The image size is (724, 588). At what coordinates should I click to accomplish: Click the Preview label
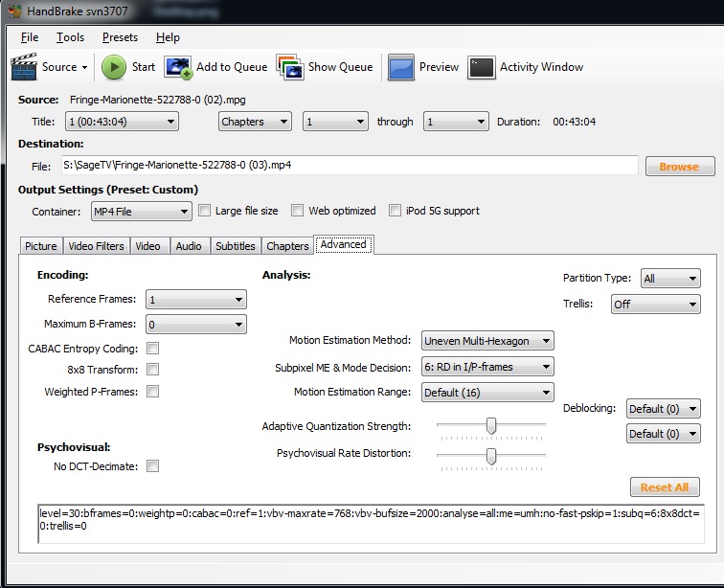coord(440,67)
